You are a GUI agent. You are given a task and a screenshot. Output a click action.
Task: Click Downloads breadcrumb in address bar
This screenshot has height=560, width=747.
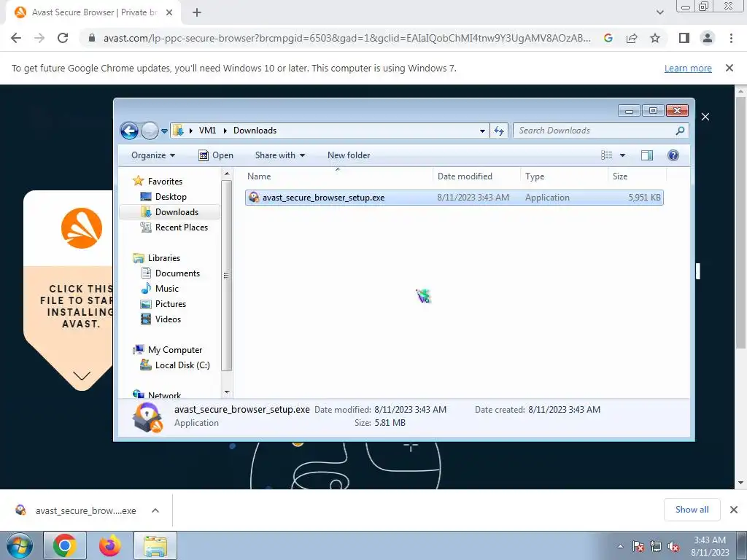pos(255,131)
